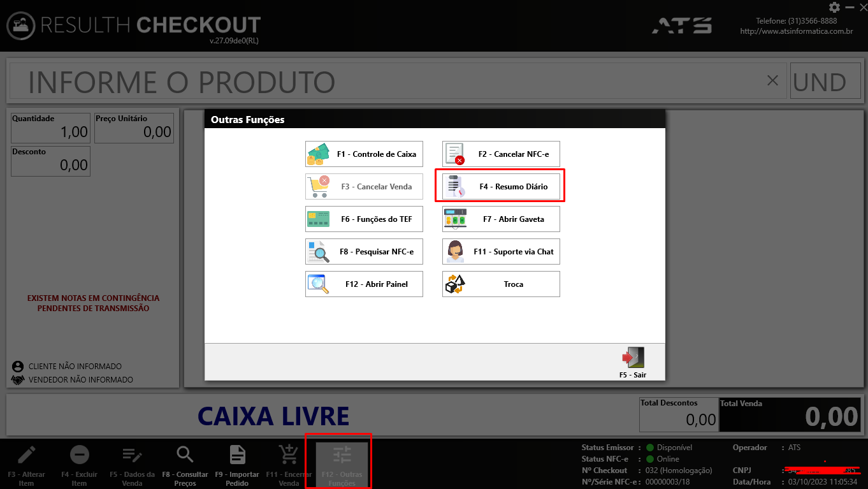Click the Troca exchange button
Image resolution: width=868 pixels, height=489 pixels.
[501, 284]
